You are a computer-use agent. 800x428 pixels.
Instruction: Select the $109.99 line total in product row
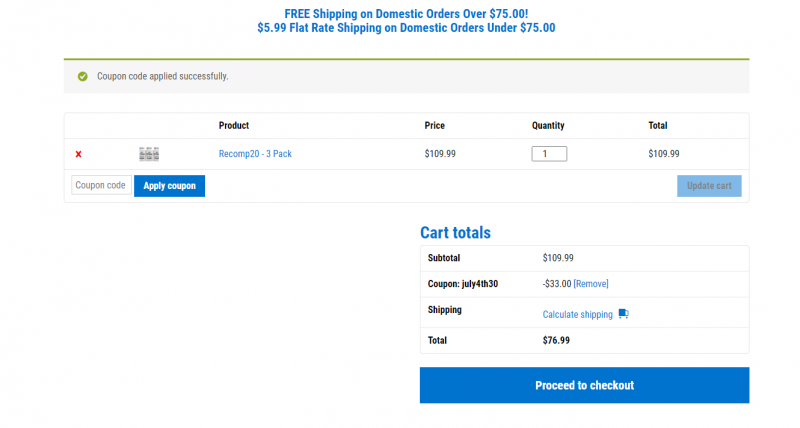pyautogui.click(x=664, y=154)
